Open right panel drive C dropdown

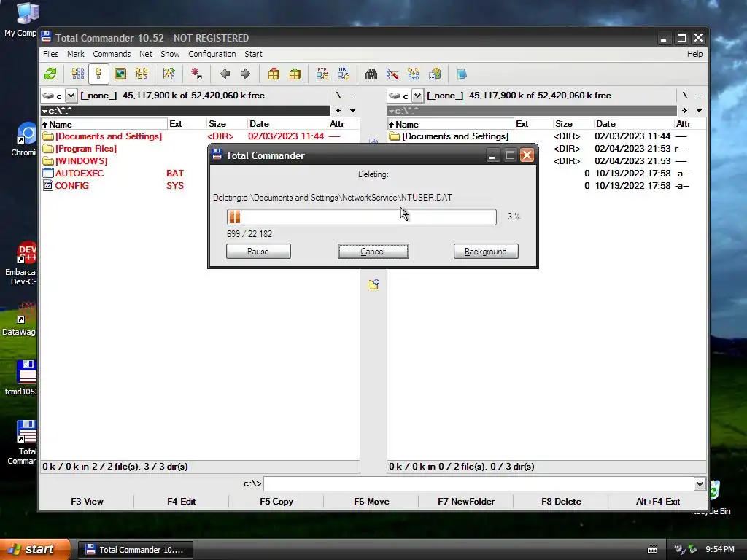pos(417,96)
